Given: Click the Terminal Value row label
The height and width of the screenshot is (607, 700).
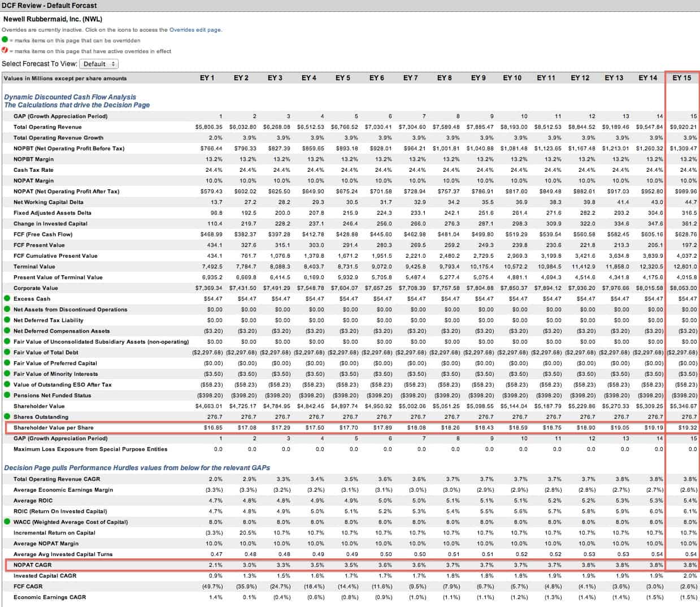Looking at the screenshot, I should pyautogui.click(x=34, y=267).
